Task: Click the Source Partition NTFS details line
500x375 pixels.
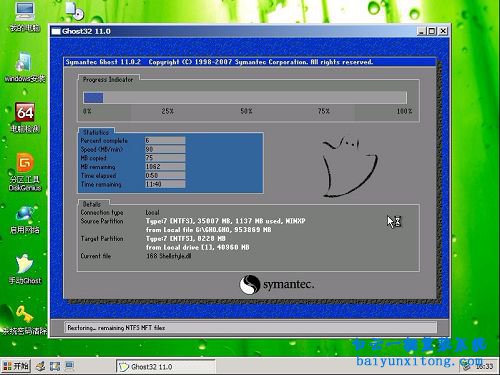Action: coord(226,221)
